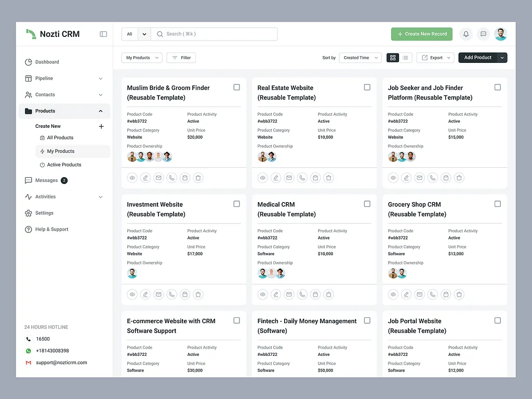Open the Pipeline sidebar menu
532x399 pixels.
(x=46, y=78)
